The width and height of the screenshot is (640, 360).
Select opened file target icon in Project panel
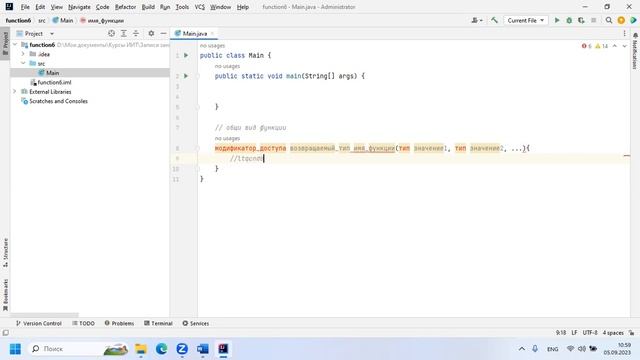[x=111, y=33]
